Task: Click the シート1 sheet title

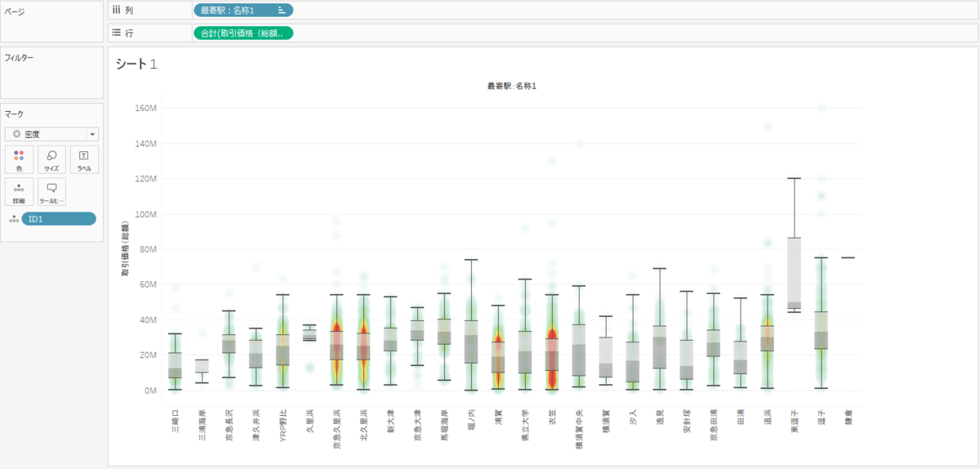Action: pyautogui.click(x=136, y=63)
